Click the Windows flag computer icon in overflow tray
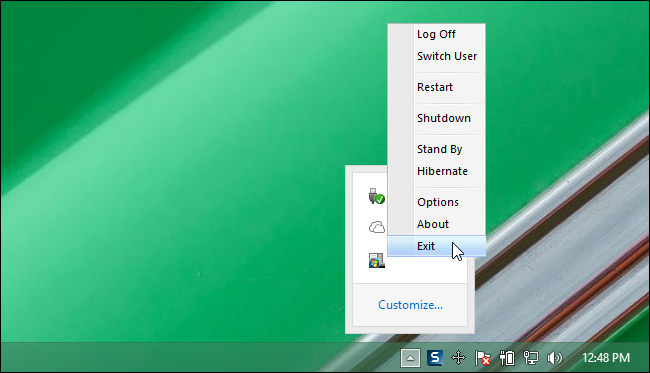The image size is (650, 373). tap(376, 260)
